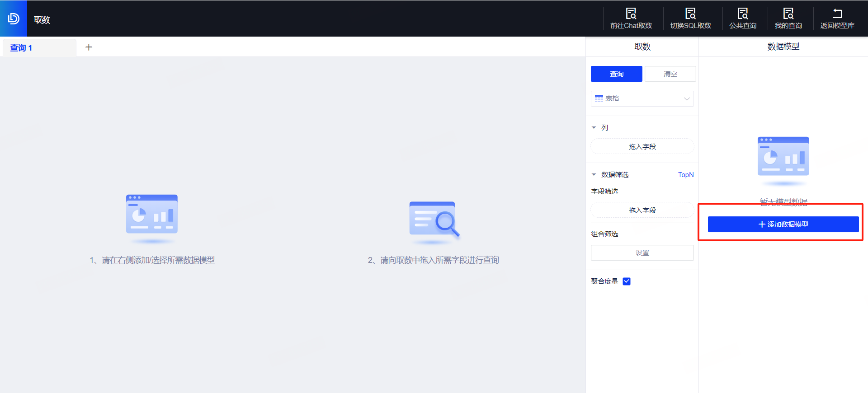Open the 前往Chat取数 icon
Screen dimensions: 868x393
pos(631,14)
